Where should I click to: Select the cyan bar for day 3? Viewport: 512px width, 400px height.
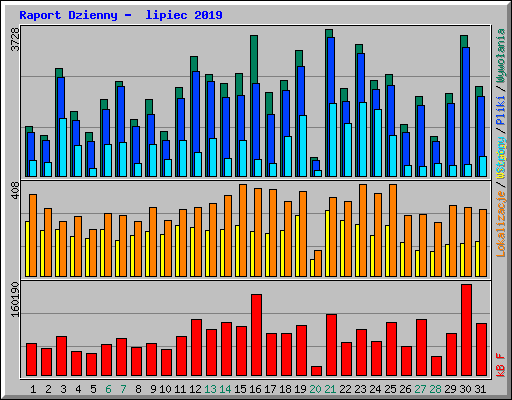[63, 147]
